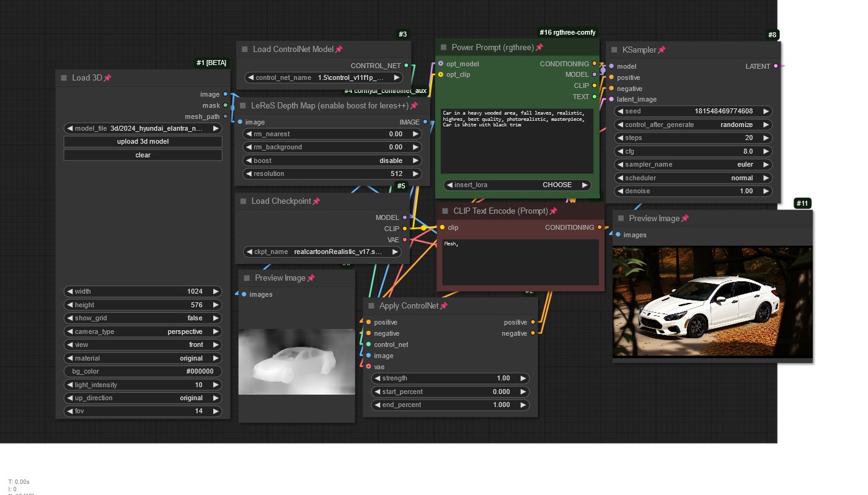Viewport: 868px width, 495px height.
Task: Click the start_percent field
Action: pos(450,392)
